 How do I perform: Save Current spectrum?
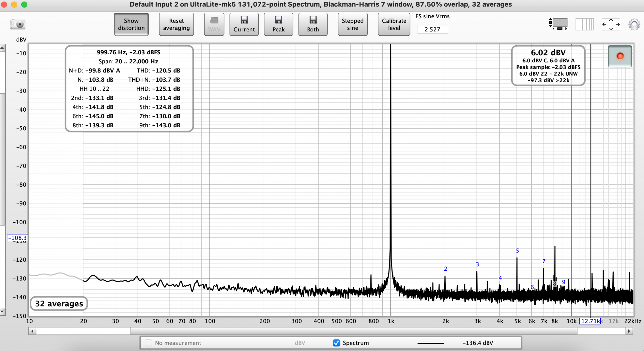coord(244,24)
